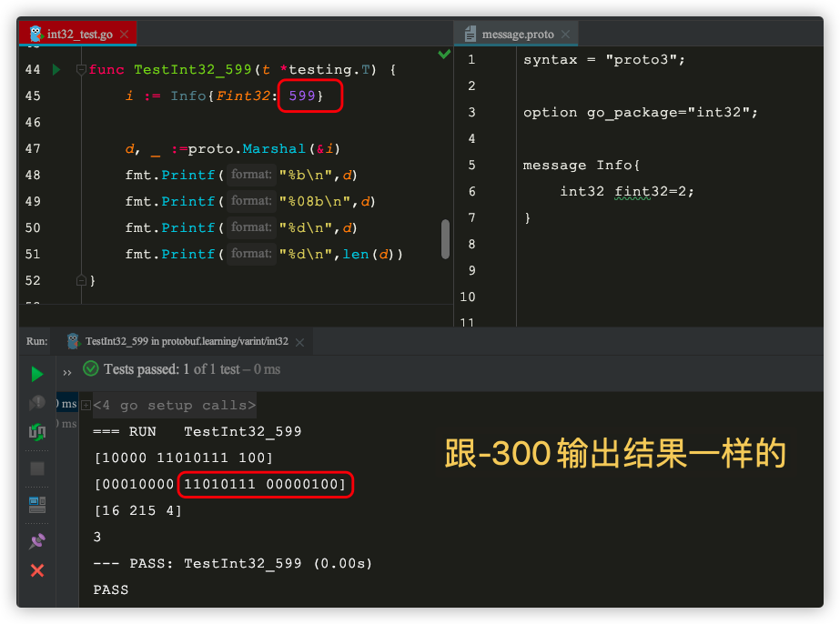Screen dimensions: 840x624
Task: Click the Gopher icon on the run tab
Action: click(x=73, y=341)
